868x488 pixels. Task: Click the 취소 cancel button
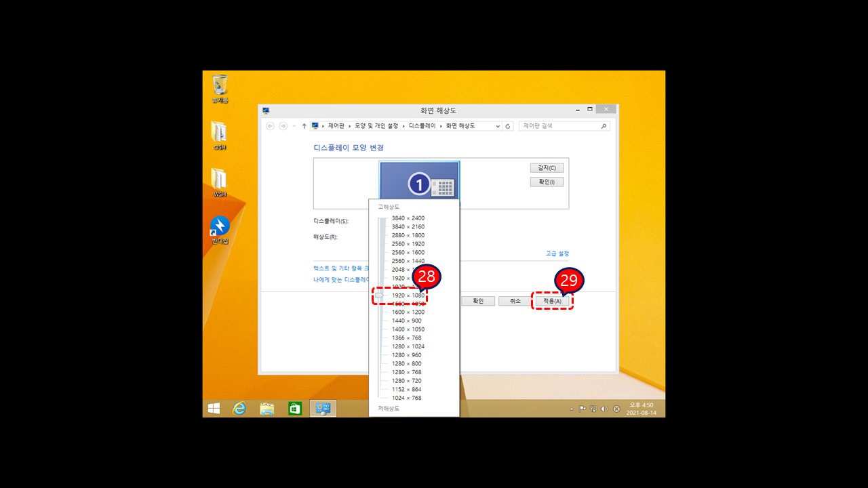click(515, 301)
